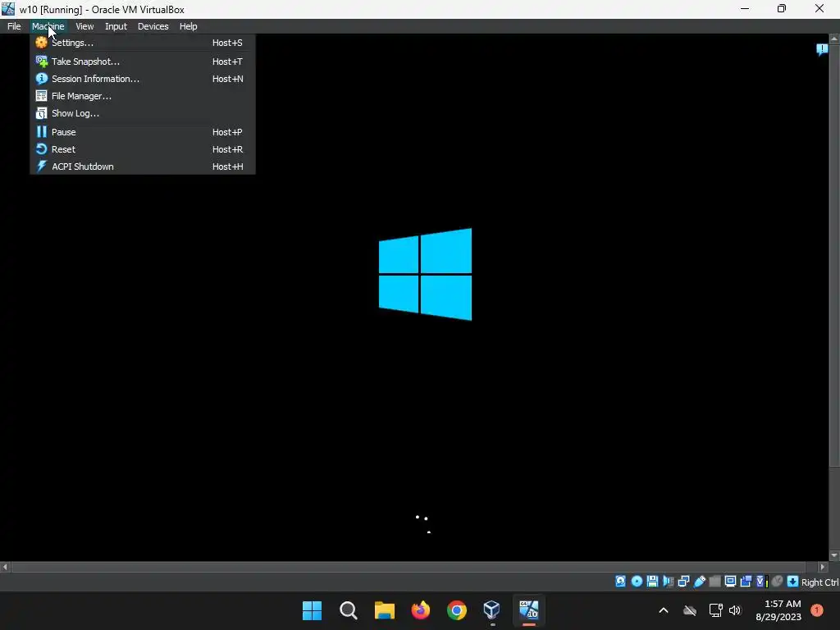
Task: Open the Devices menu
Action: click(x=153, y=26)
